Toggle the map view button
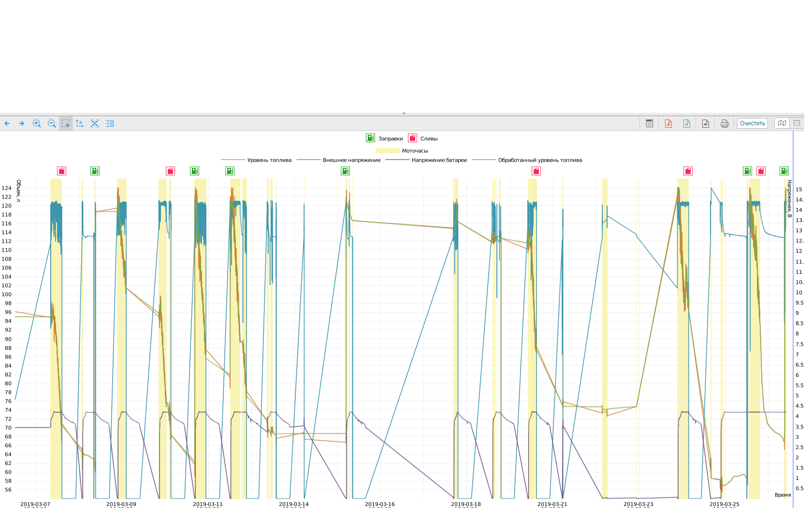Image resolution: width=812 pixels, height=508 pixels. pyautogui.click(x=782, y=123)
